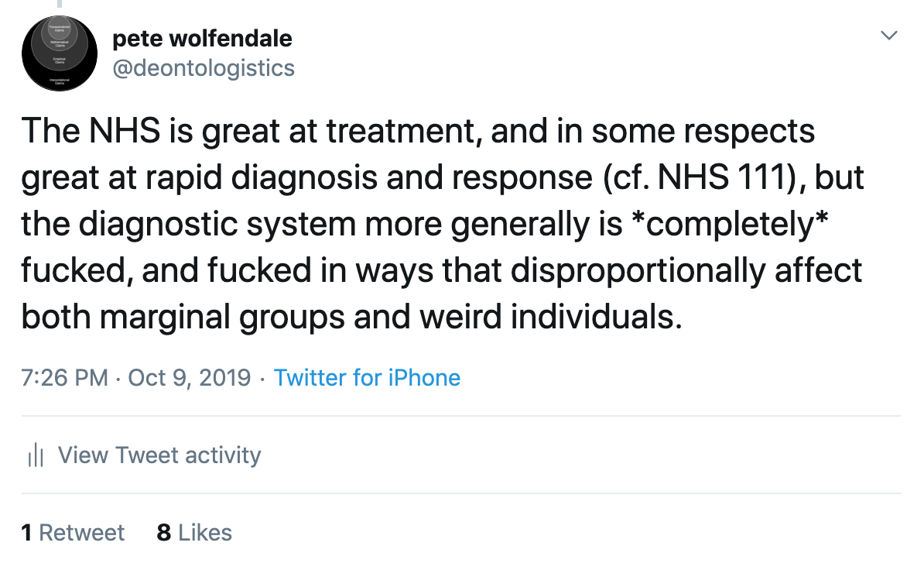The width and height of the screenshot is (924, 570).
Task: Open the "pete wolfendale" display name
Action: tap(203, 37)
